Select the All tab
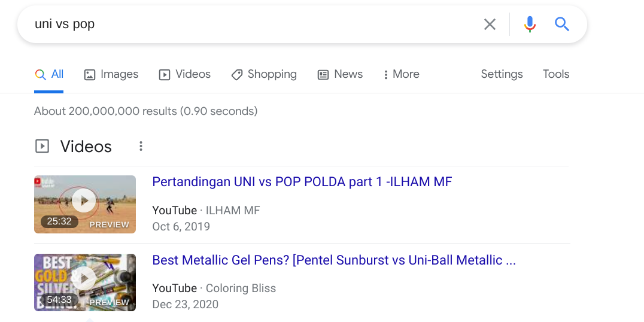Viewport: 644px width, 322px height. (49, 74)
